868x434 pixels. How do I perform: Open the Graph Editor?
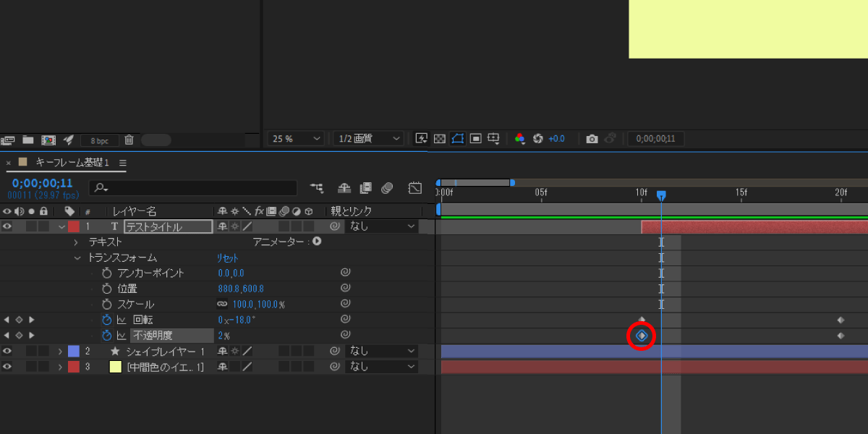point(414,188)
